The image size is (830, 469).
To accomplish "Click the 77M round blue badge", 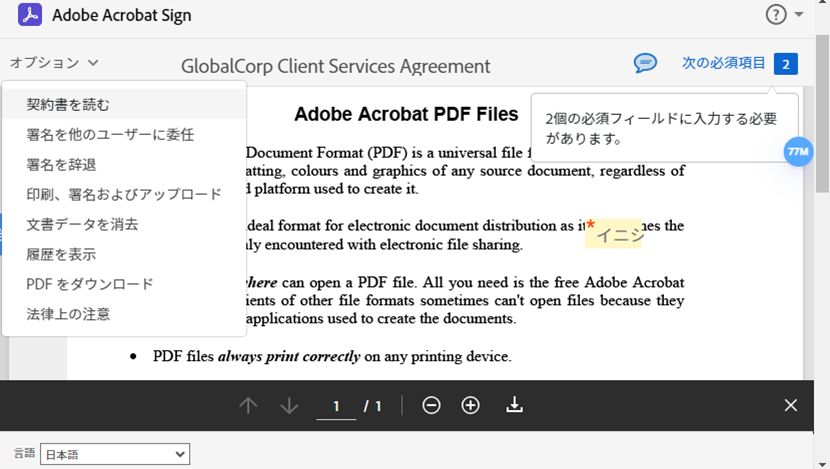I will tap(798, 152).
